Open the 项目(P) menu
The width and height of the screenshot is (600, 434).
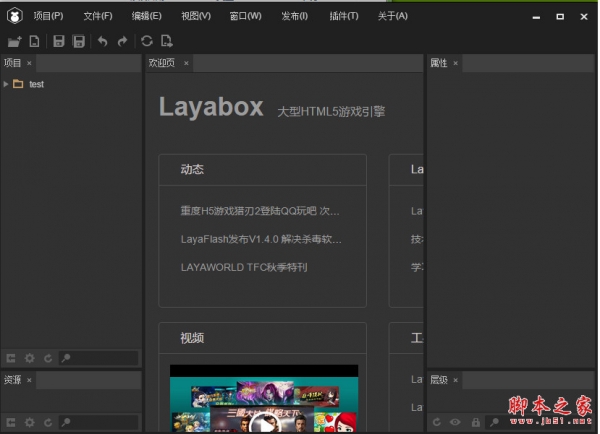click(48, 16)
